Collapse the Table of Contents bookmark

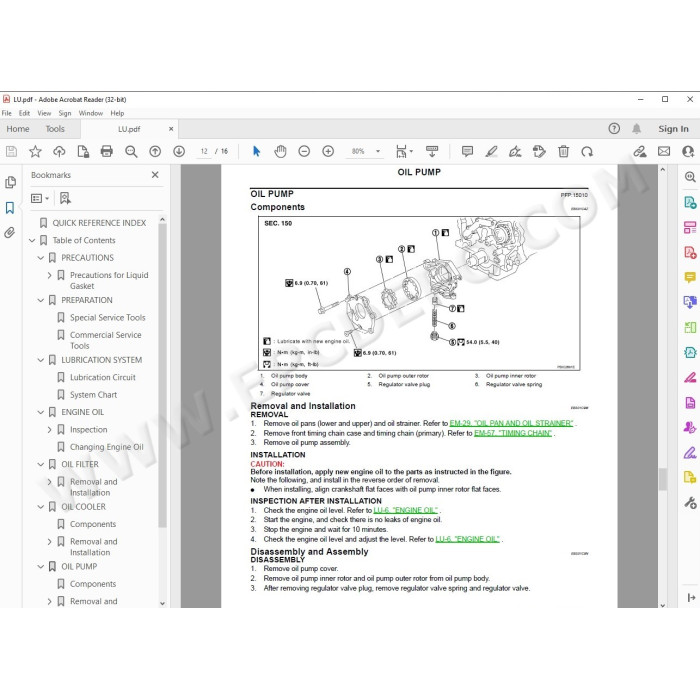tap(32, 240)
